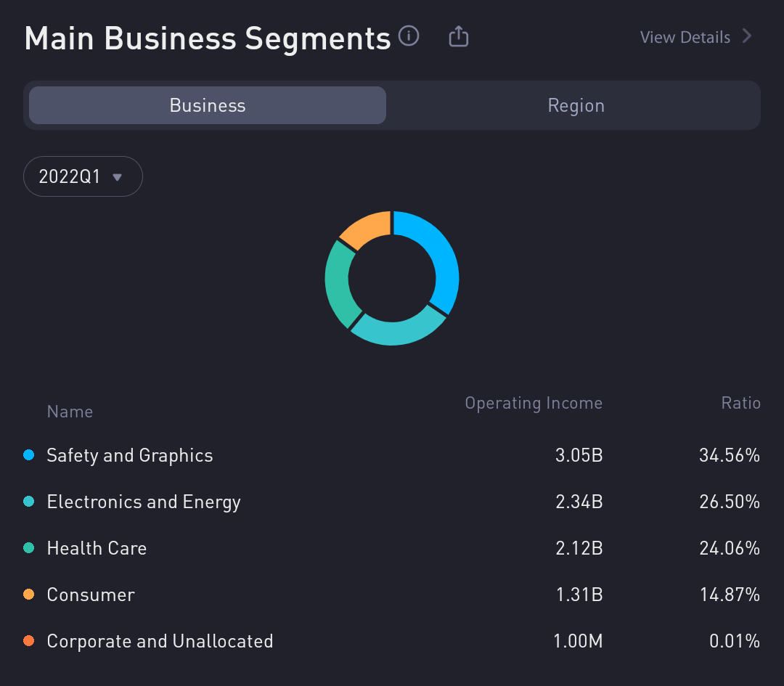Switch to the Business tab
The image size is (784, 686).
pos(208,105)
